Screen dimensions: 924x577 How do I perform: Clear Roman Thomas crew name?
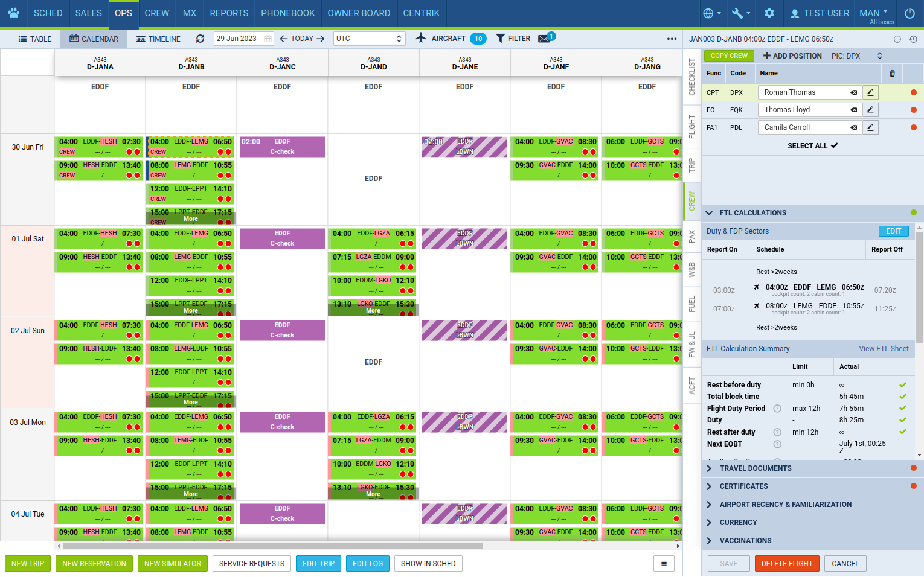pos(854,92)
